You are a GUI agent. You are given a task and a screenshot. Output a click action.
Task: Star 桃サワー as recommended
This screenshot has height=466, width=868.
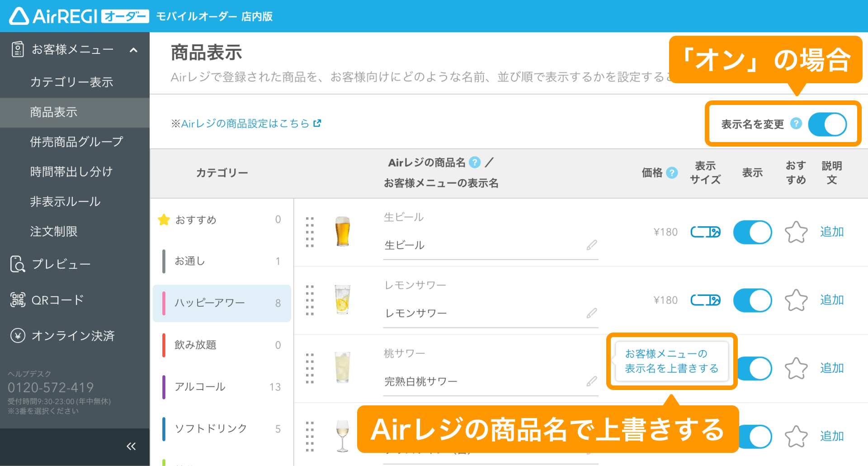pyautogui.click(x=796, y=368)
